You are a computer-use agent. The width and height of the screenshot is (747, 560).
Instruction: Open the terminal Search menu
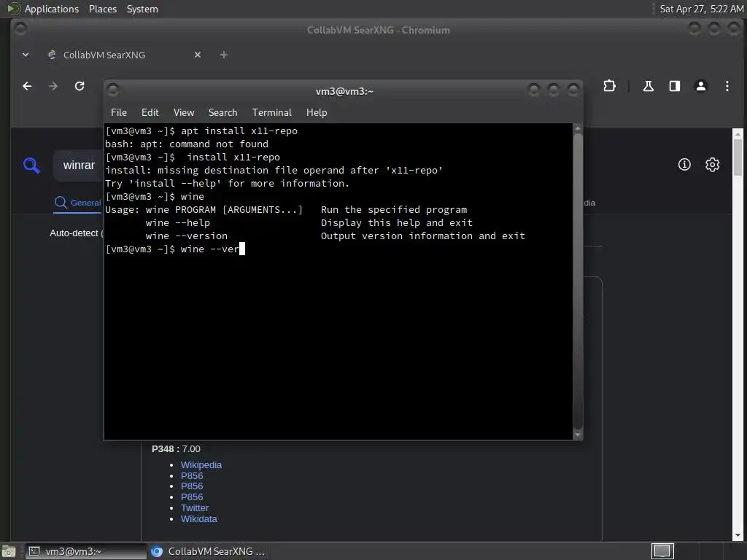click(222, 113)
